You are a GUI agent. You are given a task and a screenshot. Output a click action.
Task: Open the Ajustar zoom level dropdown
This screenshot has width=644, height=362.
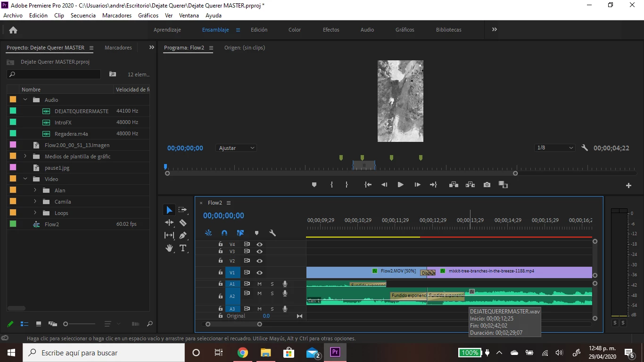pos(237,148)
